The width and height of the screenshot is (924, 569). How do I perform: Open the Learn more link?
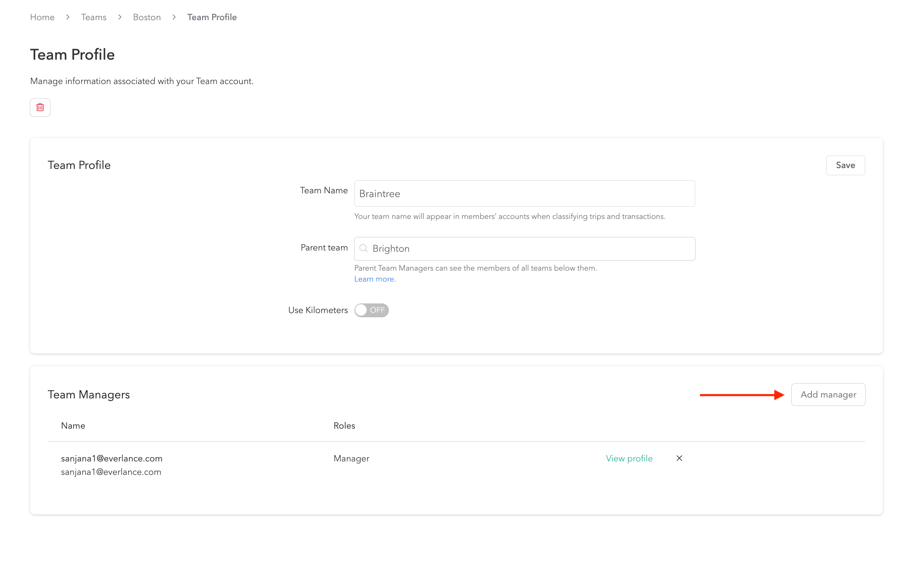375,279
